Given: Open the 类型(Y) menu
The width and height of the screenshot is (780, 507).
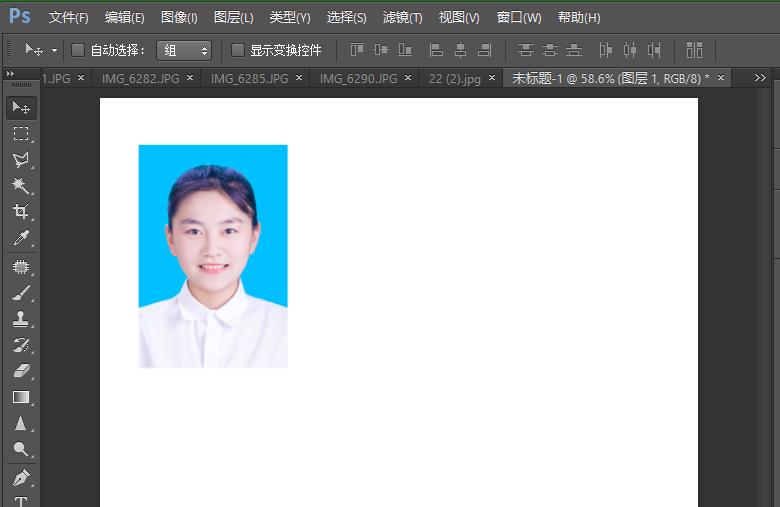Looking at the screenshot, I should [x=290, y=17].
